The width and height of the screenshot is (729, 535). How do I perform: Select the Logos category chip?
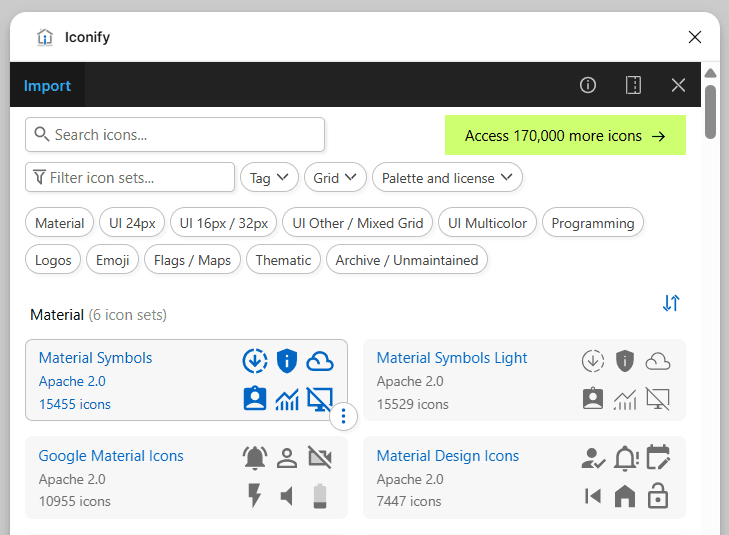[53, 259]
